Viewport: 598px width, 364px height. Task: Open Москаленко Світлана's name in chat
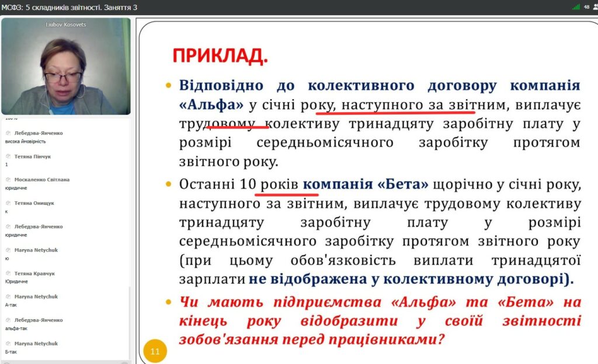[x=41, y=180]
